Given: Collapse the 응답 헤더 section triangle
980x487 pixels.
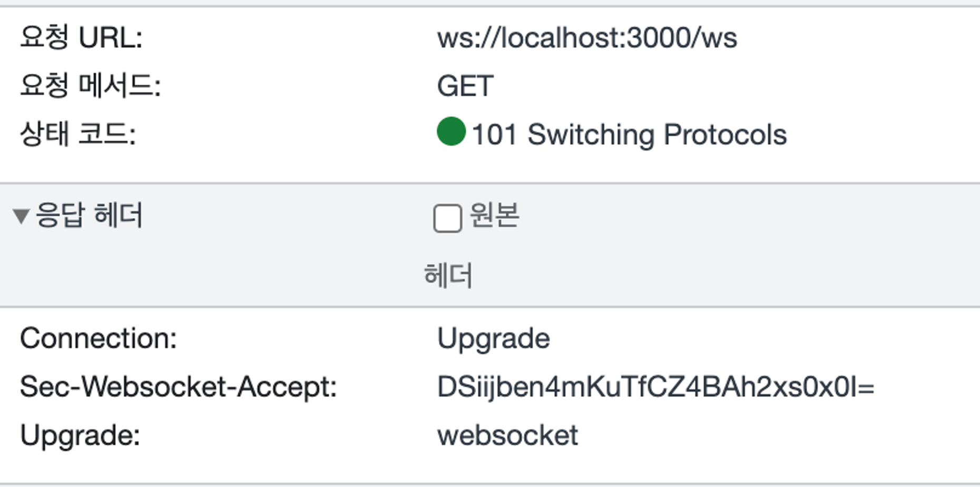Looking at the screenshot, I should 21,216.
